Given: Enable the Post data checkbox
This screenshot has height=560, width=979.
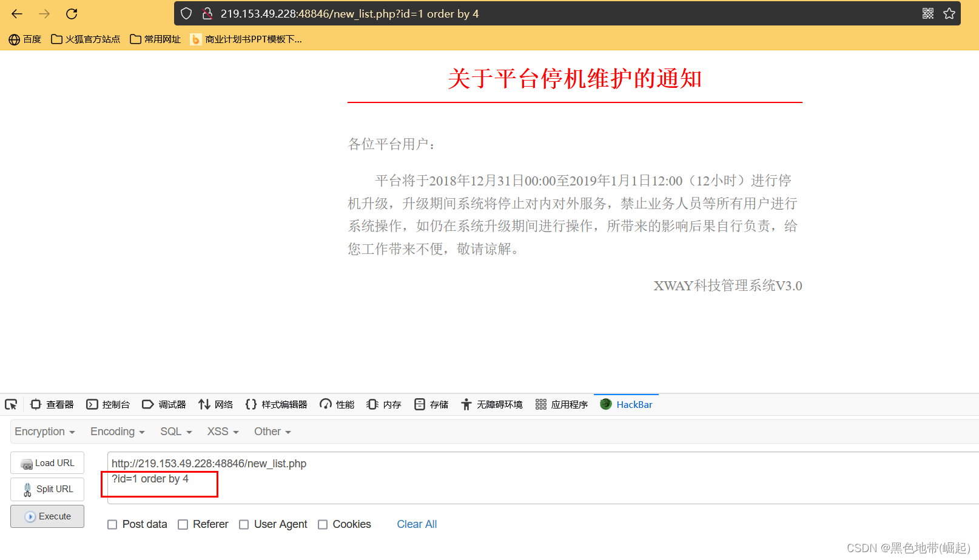Looking at the screenshot, I should (112, 525).
